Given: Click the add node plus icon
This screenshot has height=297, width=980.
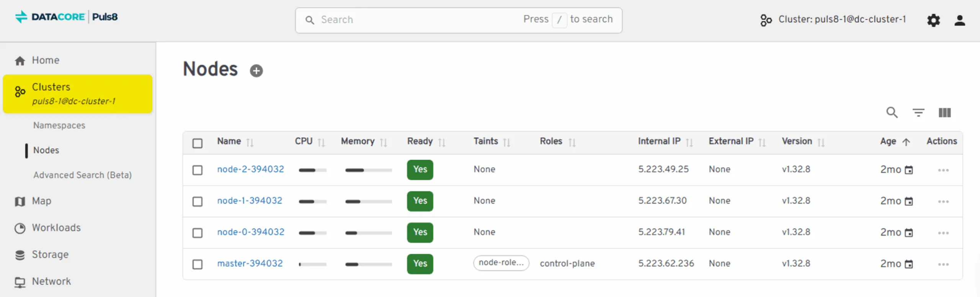Looking at the screenshot, I should click(256, 71).
